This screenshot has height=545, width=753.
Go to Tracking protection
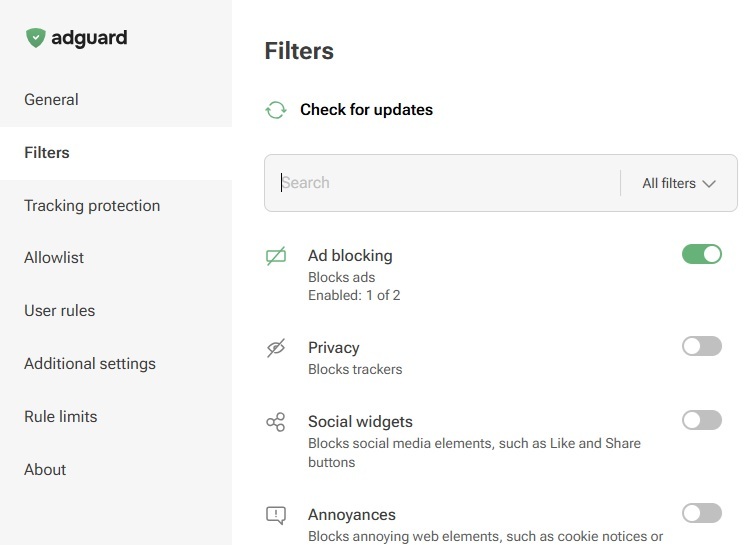point(116,206)
